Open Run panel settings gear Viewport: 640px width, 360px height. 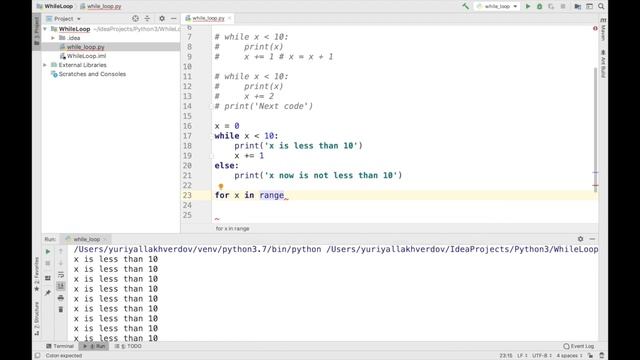[580, 239]
